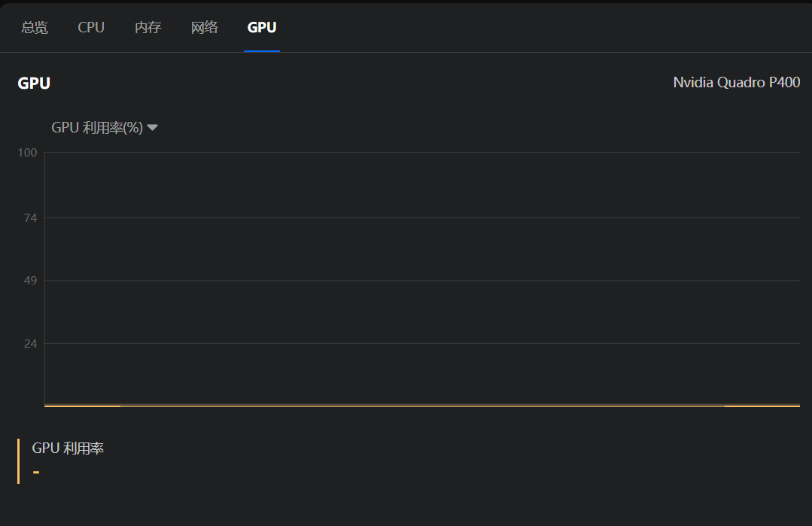
Task: Select the 内存 tab
Action: click(x=147, y=28)
